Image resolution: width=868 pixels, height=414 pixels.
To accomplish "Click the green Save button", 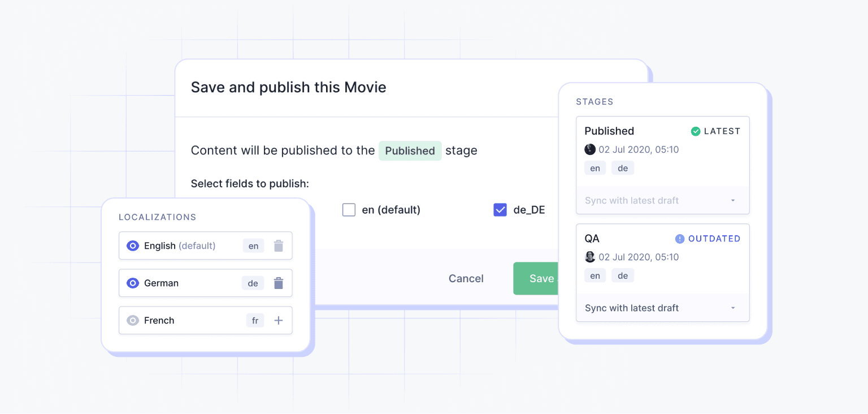I will pyautogui.click(x=536, y=278).
